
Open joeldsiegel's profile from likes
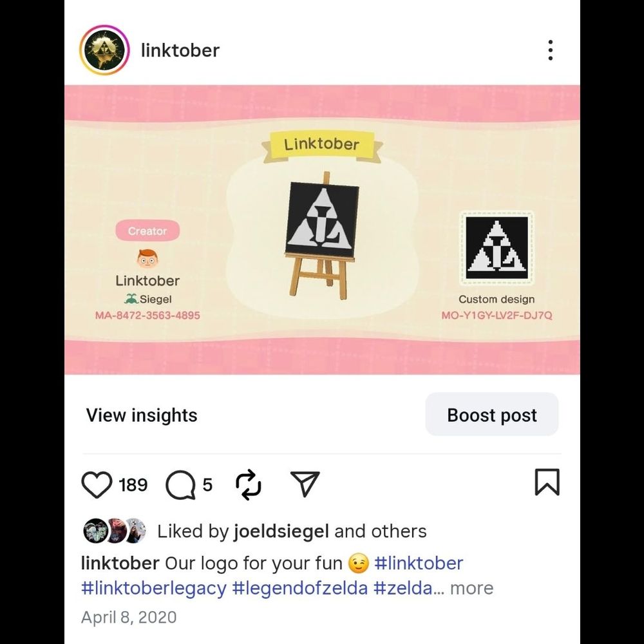[281, 531]
